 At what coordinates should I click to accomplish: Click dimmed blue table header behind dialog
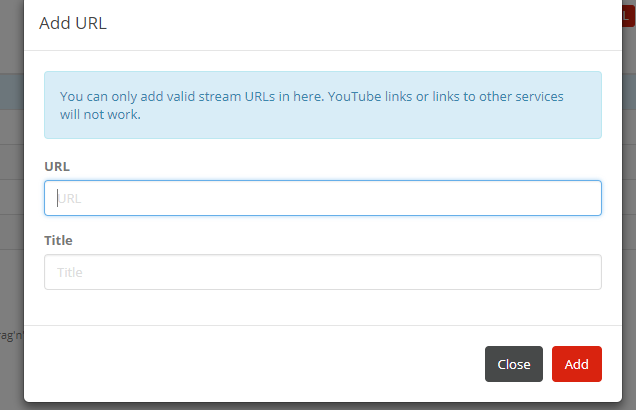(11, 93)
